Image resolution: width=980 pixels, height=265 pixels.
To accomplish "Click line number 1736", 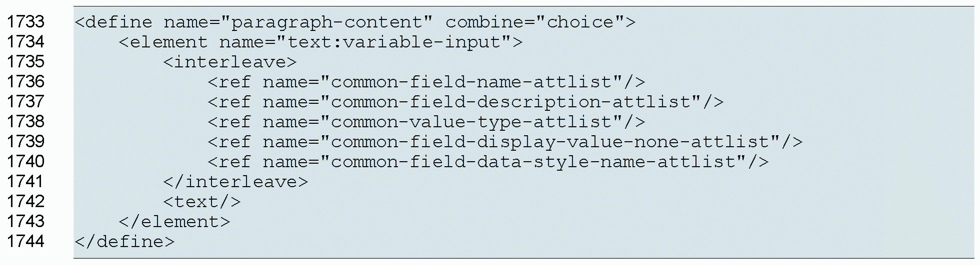I will click(x=25, y=82).
